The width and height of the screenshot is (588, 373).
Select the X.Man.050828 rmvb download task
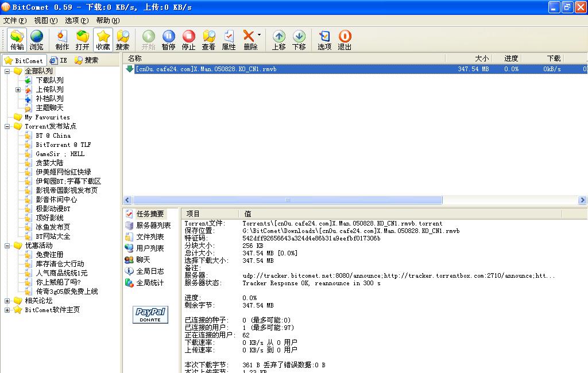355,69
